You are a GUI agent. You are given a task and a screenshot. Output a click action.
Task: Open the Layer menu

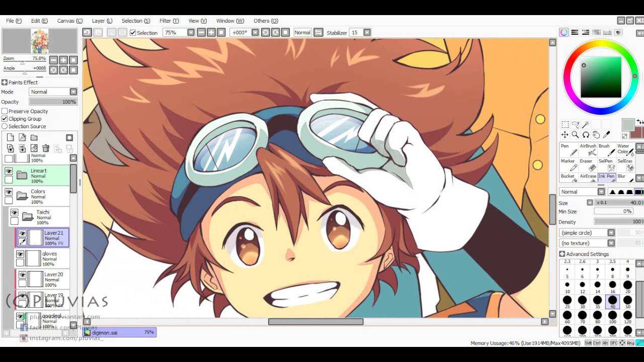[102, 21]
